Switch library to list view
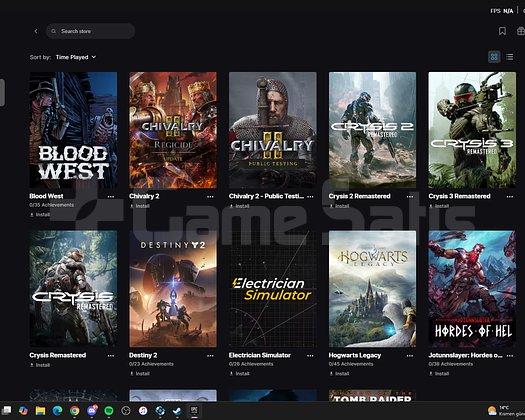This screenshot has height=420, width=525. click(510, 57)
